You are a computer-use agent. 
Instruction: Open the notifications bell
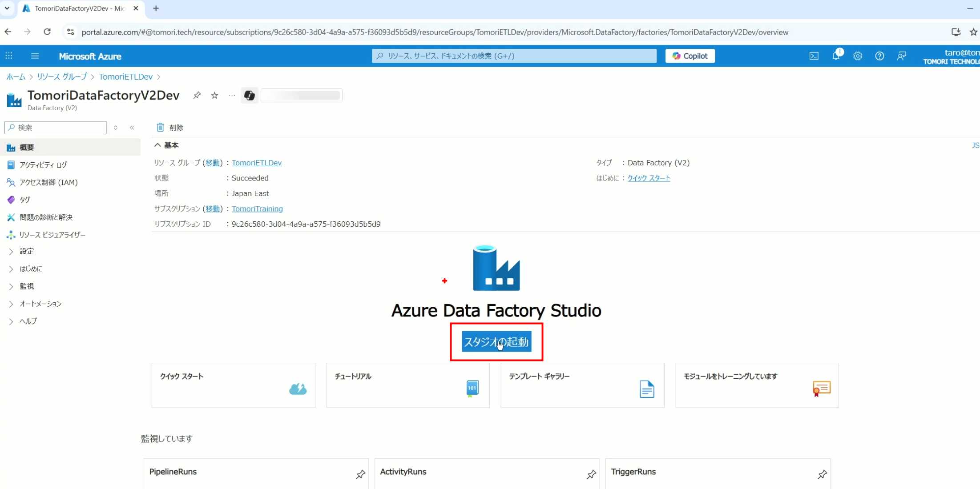tap(835, 56)
